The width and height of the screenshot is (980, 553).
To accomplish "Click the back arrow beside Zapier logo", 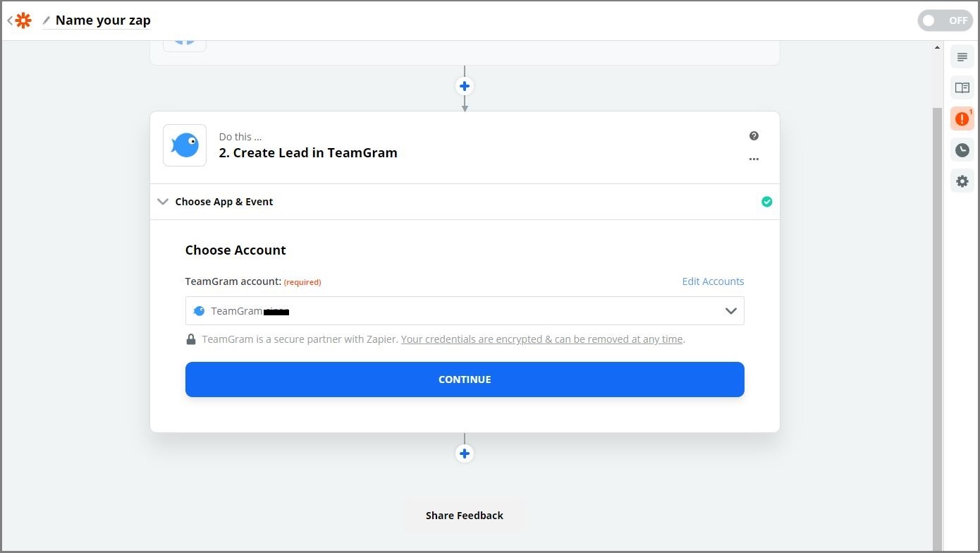I will [x=10, y=20].
